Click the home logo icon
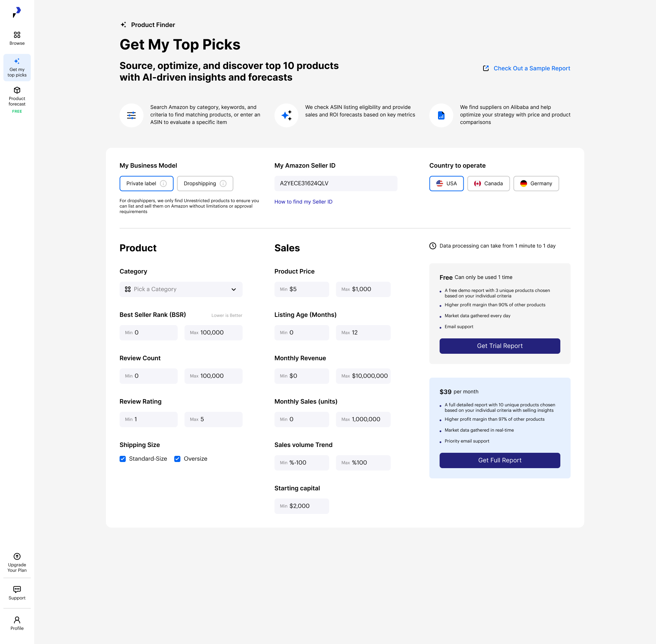656x644 pixels. point(17,12)
